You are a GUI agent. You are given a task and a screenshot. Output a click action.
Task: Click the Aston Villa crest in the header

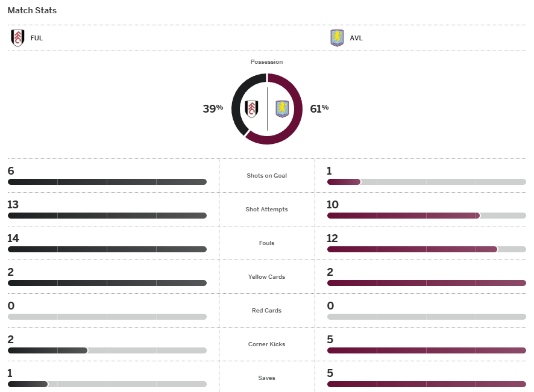[x=337, y=38]
